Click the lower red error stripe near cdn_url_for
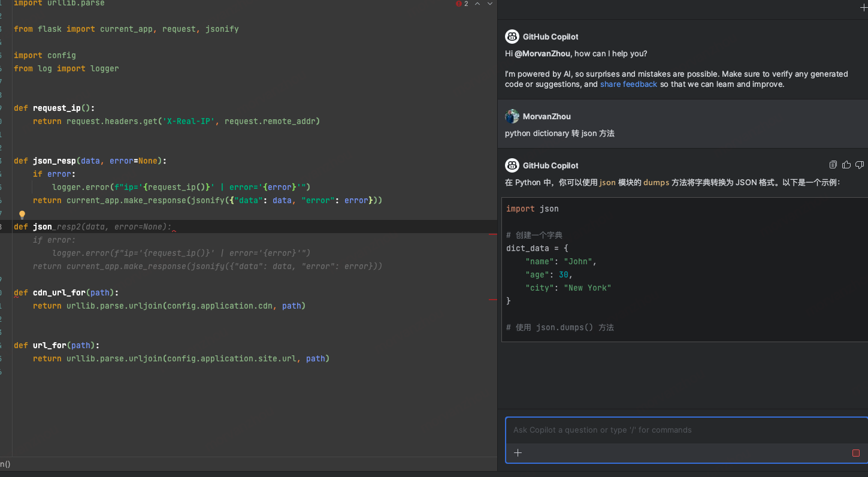868x477 pixels. [x=493, y=299]
